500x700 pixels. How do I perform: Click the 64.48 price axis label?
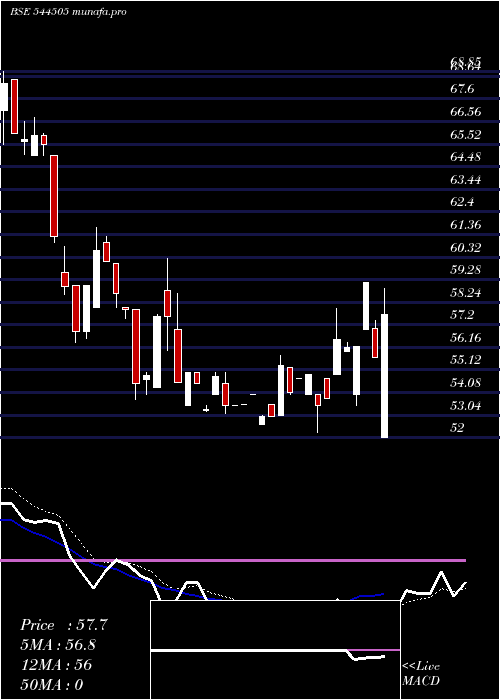[x=466, y=157]
